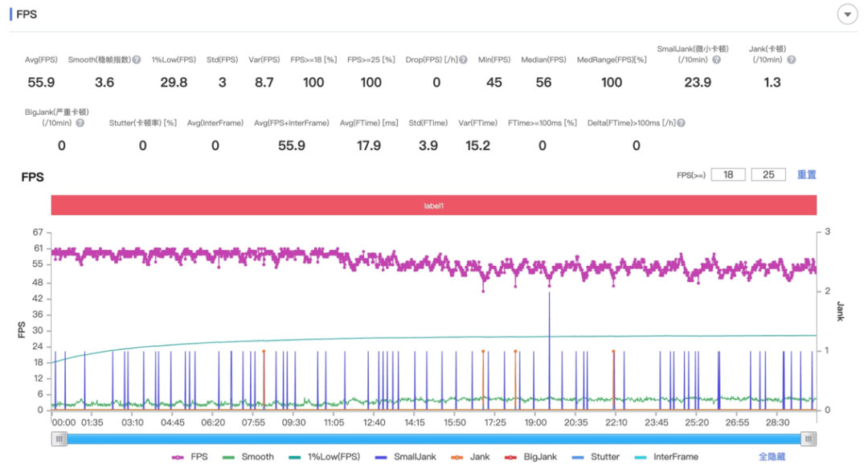
Task: Collapse the FPS panel with the chevron button
Action: pos(847,14)
